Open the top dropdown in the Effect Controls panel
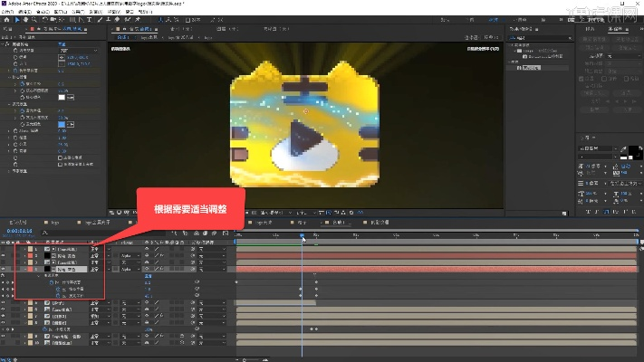The width and height of the screenshot is (644, 362). [x=79, y=51]
